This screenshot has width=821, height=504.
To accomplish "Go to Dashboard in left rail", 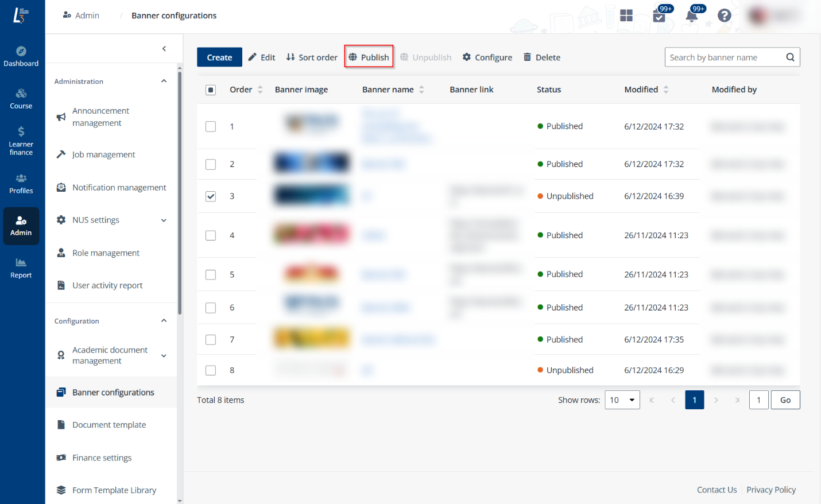I will [21, 56].
